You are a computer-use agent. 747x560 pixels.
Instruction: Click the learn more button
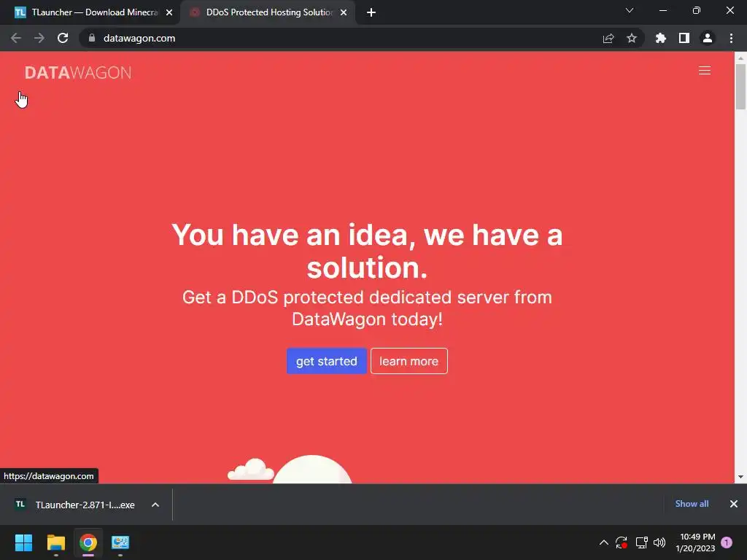pos(409,361)
